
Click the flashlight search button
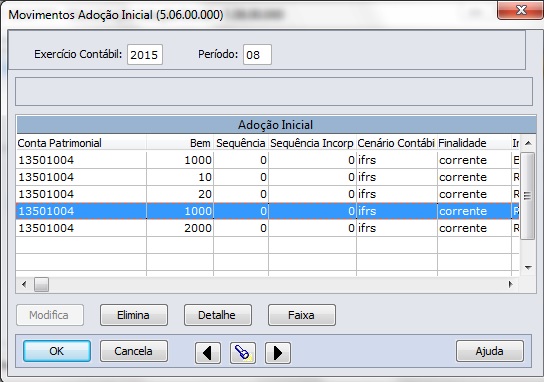tap(243, 353)
